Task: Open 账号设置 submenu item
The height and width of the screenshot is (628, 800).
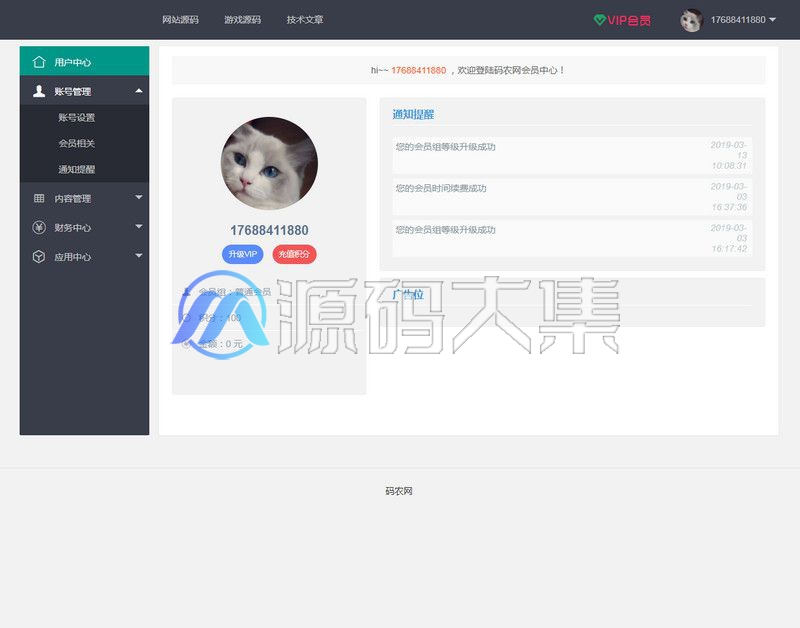Action: [77, 118]
